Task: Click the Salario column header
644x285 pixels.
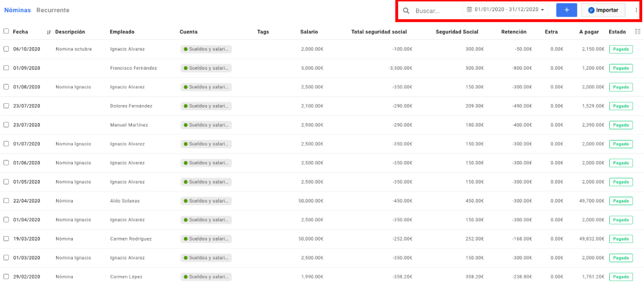Action: coord(309,32)
